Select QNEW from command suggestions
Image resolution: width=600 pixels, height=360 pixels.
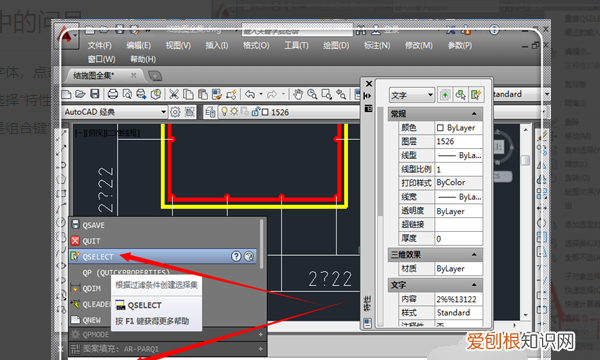point(92,320)
